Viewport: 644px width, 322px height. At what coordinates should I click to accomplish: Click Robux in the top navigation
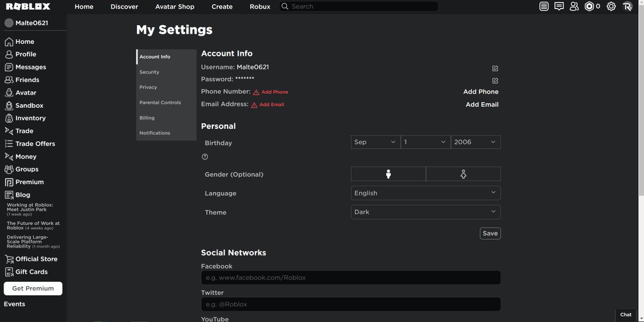click(260, 6)
